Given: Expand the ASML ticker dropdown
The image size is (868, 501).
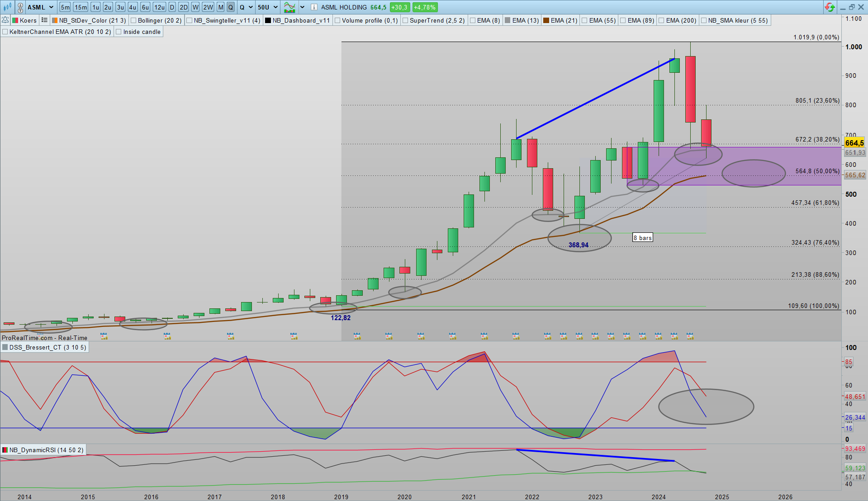Looking at the screenshot, I should [51, 7].
